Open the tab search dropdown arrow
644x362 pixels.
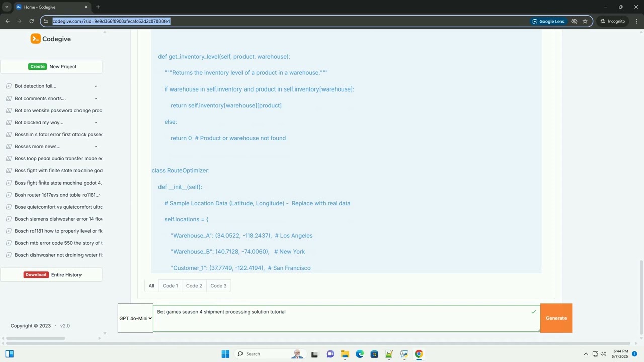7,7
